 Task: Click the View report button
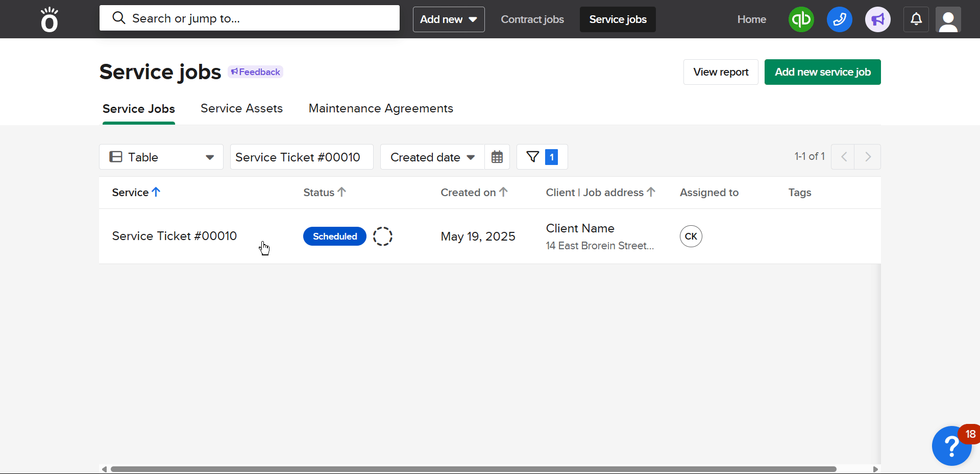point(720,72)
